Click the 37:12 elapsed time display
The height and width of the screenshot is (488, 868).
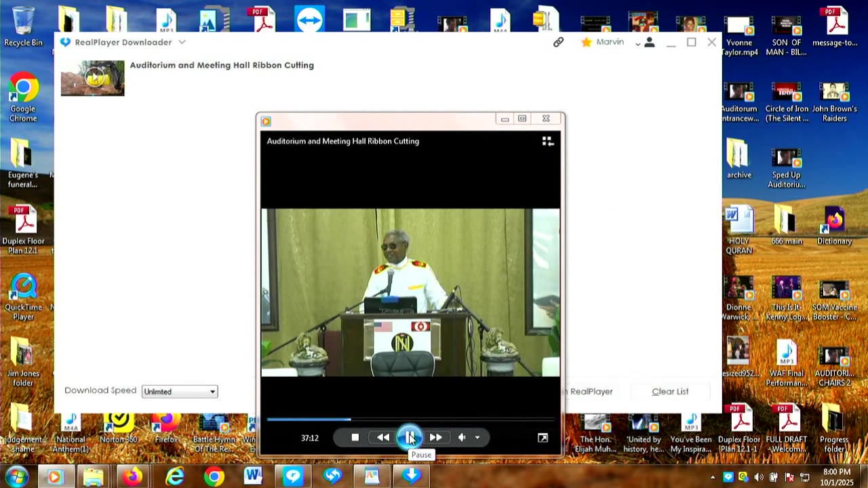[310, 438]
